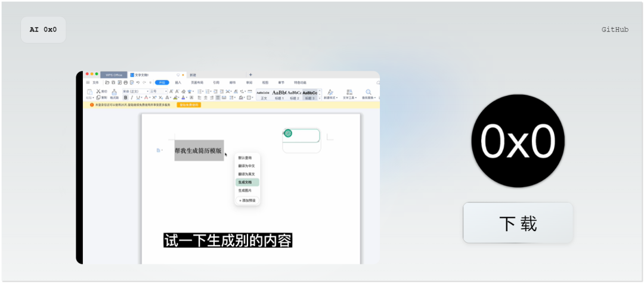Toggle Italic formatting in WPS ribbon

point(132,98)
